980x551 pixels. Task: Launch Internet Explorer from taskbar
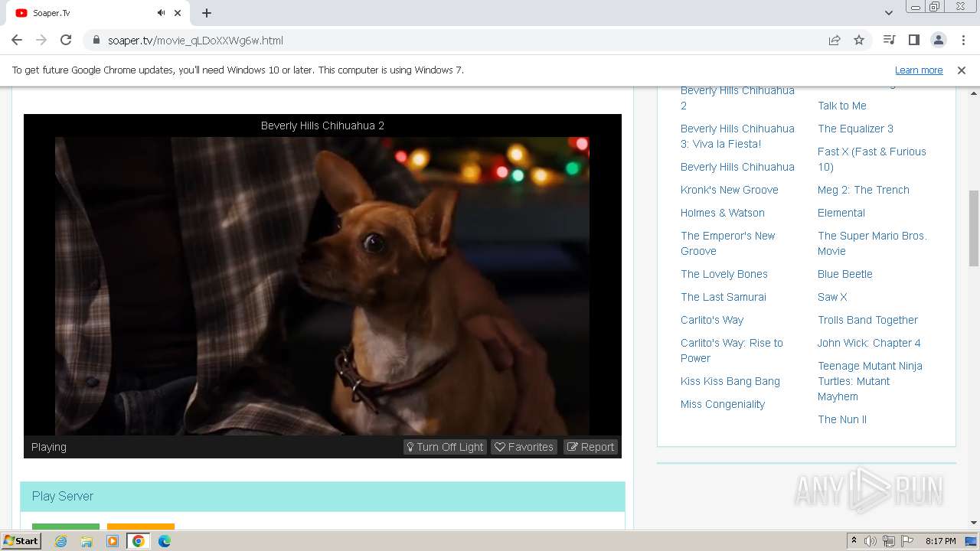point(60,541)
